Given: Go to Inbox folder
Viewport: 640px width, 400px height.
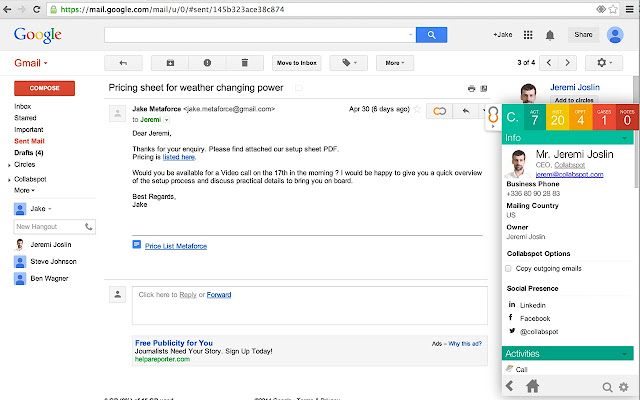Looking at the screenshot, I should click(x=23, y=106).
